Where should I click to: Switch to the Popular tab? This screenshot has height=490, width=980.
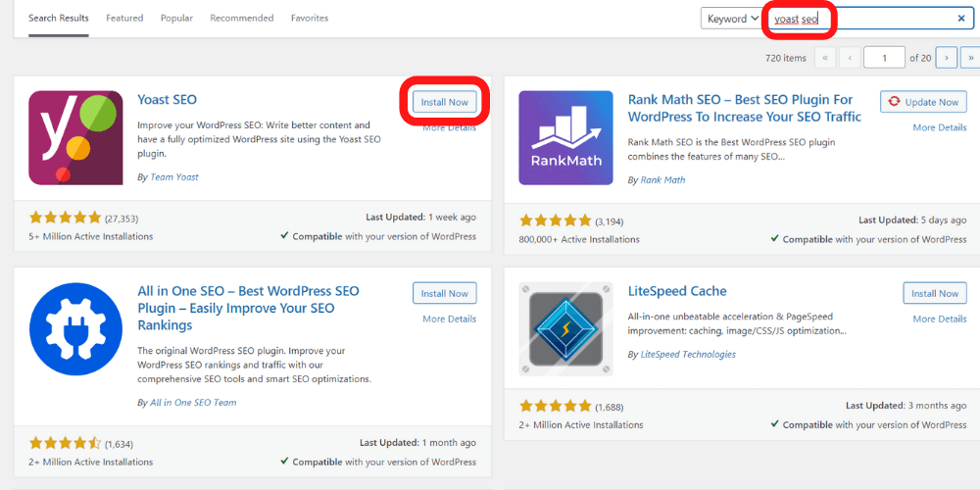tap(176, 18)
